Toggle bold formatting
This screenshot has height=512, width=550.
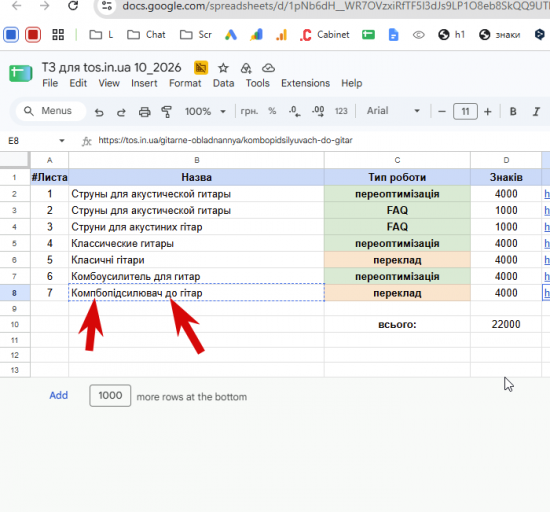513,112
